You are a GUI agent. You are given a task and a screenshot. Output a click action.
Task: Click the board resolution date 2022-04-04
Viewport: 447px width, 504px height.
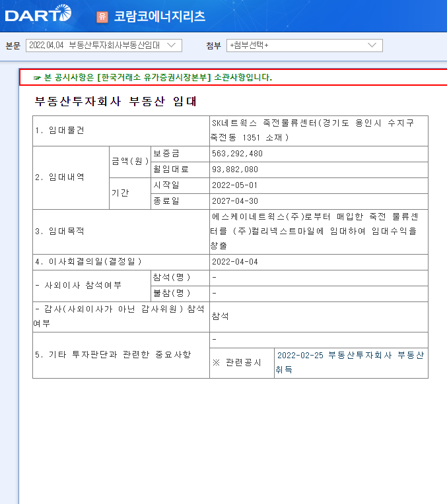(x=235, y=262)
